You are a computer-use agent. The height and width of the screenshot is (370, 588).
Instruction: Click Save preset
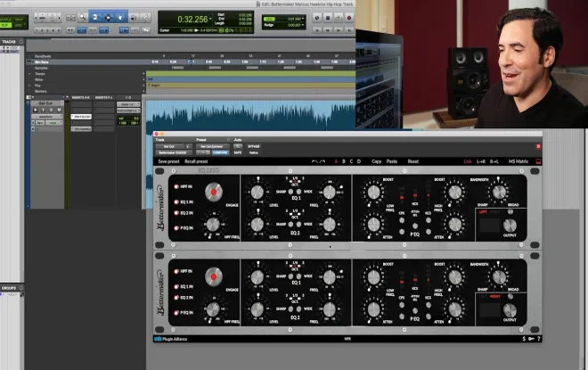point(168,161)
